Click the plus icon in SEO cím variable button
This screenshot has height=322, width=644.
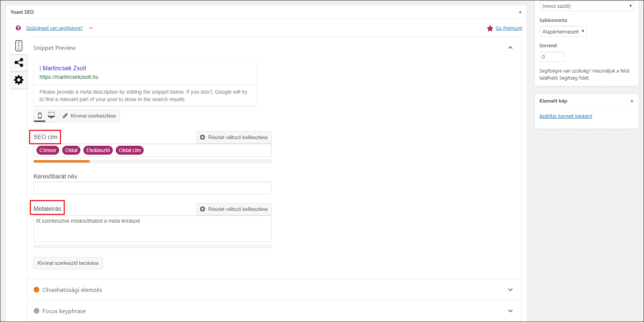(x=203, y=137)
